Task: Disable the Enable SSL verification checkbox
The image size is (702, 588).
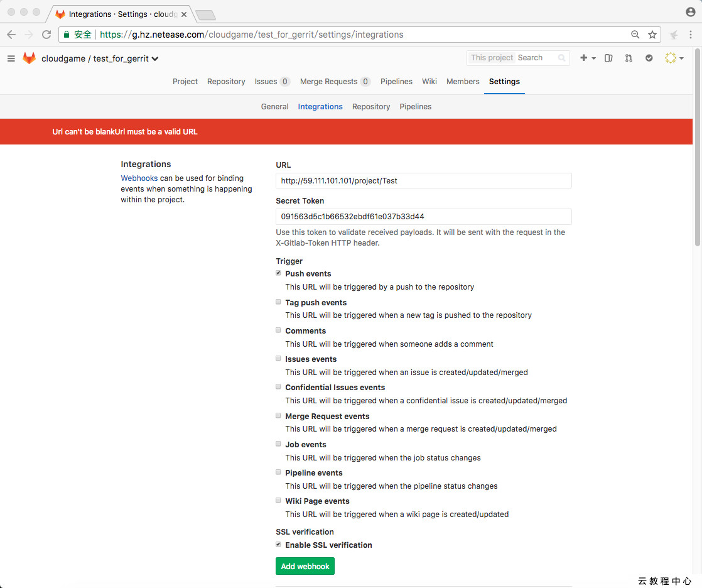Action: click(279, 545)
